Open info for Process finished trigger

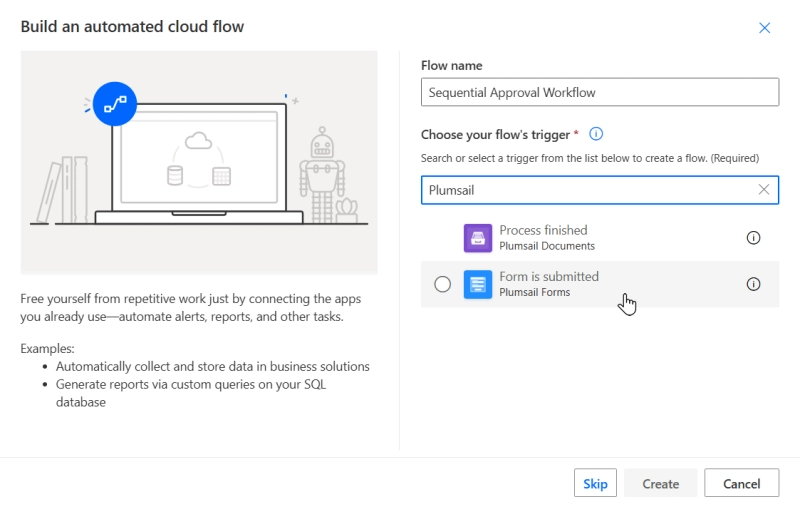click(x=754, y=238)
